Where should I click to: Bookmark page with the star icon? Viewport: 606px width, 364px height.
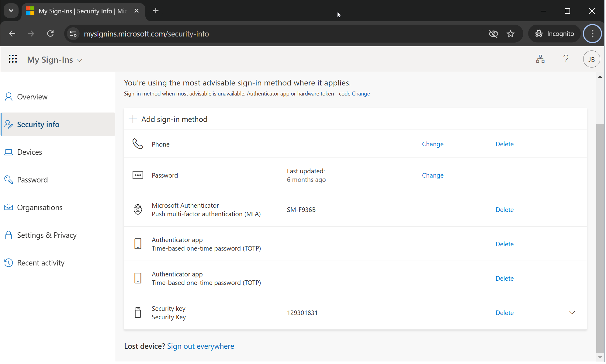click(x=511, y=34)
